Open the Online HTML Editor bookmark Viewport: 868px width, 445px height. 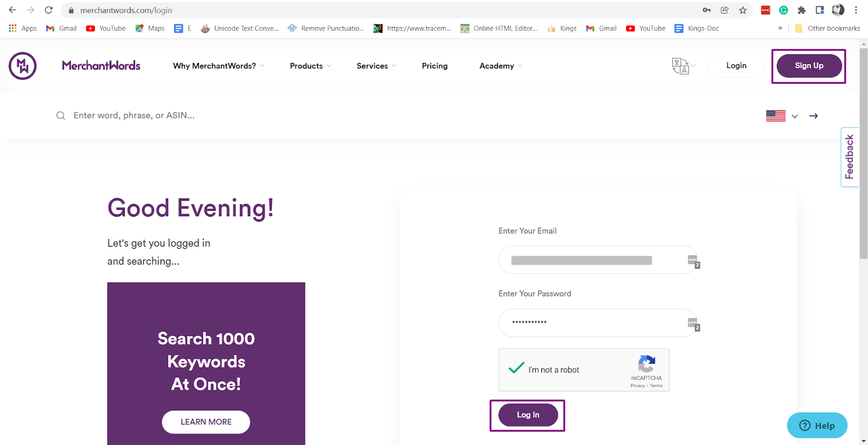click(x=499, y=28)
